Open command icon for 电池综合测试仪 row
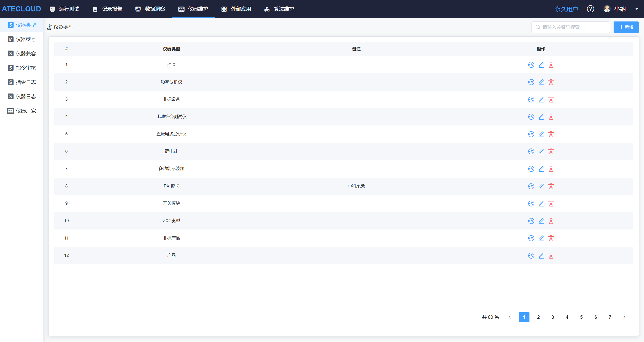This screenshot has height=342, width=644. 531,117
